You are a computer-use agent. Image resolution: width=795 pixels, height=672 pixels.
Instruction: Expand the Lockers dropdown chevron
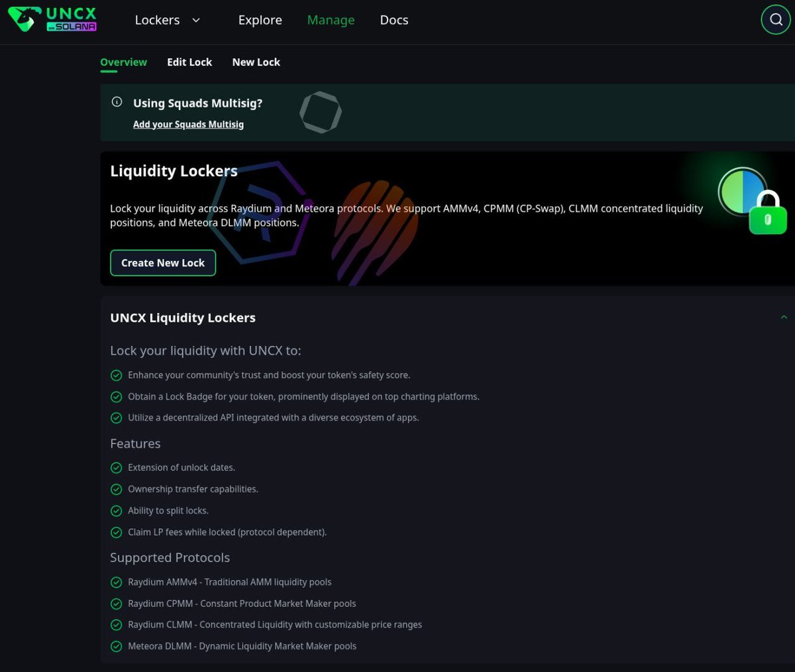pyautogui.click(x=196, y=21)
